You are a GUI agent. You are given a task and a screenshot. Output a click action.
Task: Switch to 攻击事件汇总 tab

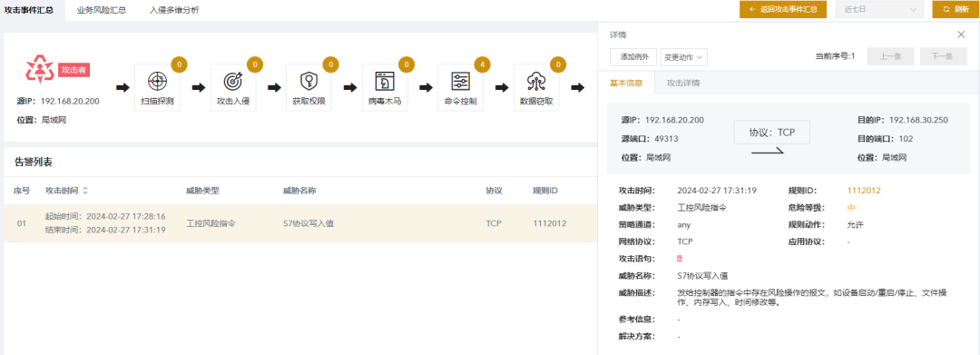[x=29, y=10]
